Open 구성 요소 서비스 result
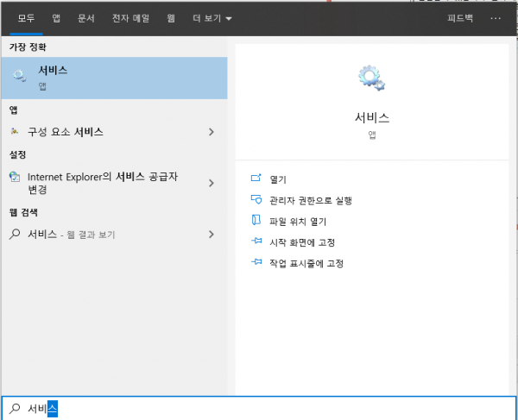The width and height of the screenshot is (518, 420). [114, 132]
